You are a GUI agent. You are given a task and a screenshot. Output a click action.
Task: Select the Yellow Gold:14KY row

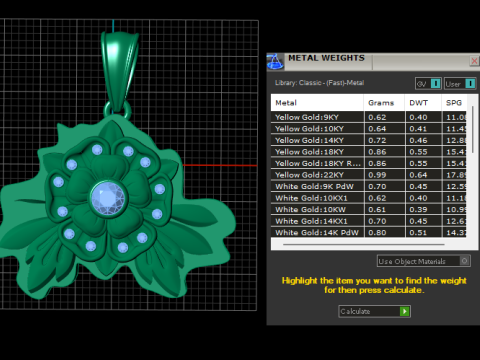pos(369,140)
